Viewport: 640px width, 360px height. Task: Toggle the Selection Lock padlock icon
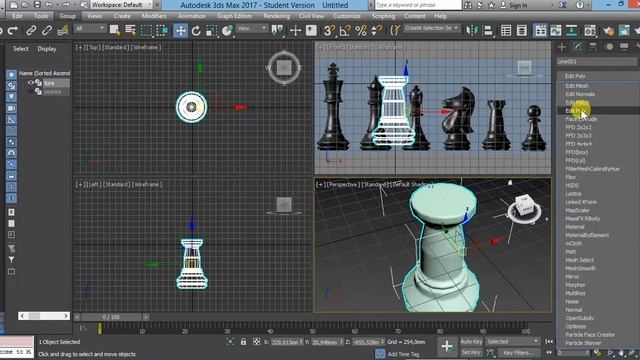point(243,342)
